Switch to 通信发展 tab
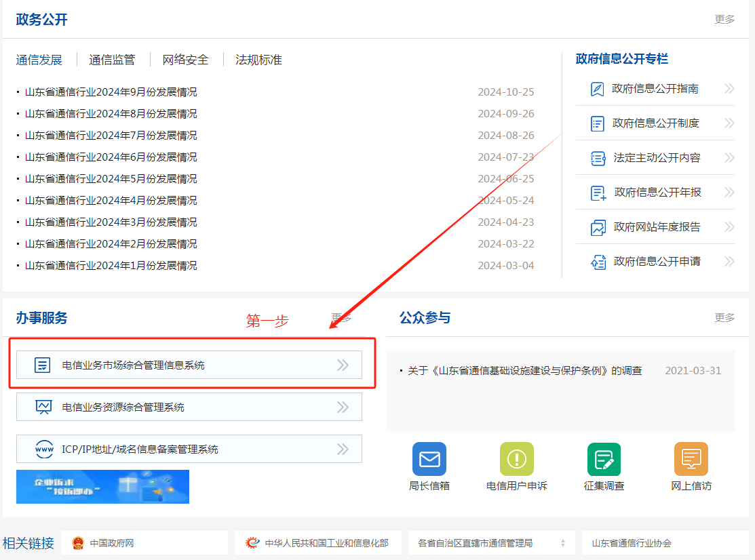 coord(39,60)
